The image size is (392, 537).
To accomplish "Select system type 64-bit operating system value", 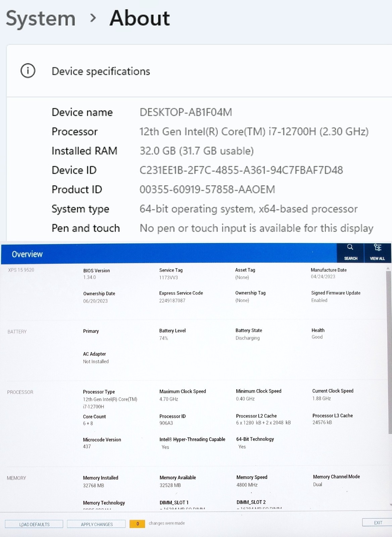I will 248,209.
